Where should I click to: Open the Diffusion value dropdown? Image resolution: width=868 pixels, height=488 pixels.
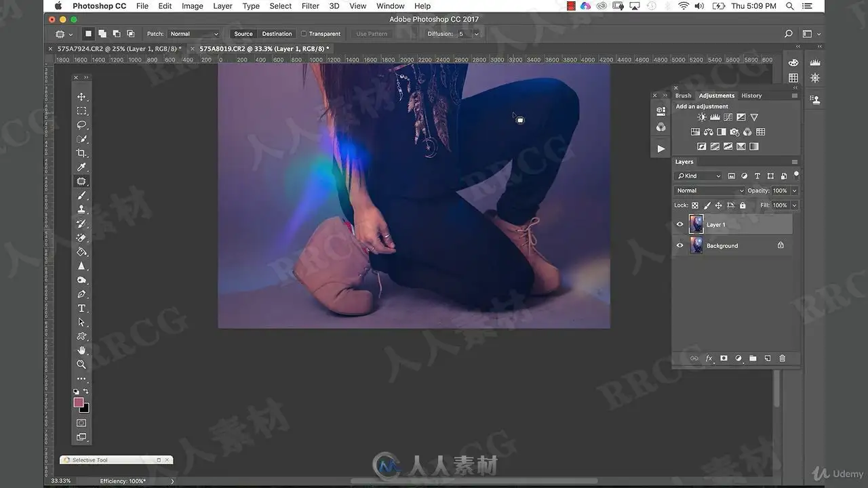coord(476,34)
